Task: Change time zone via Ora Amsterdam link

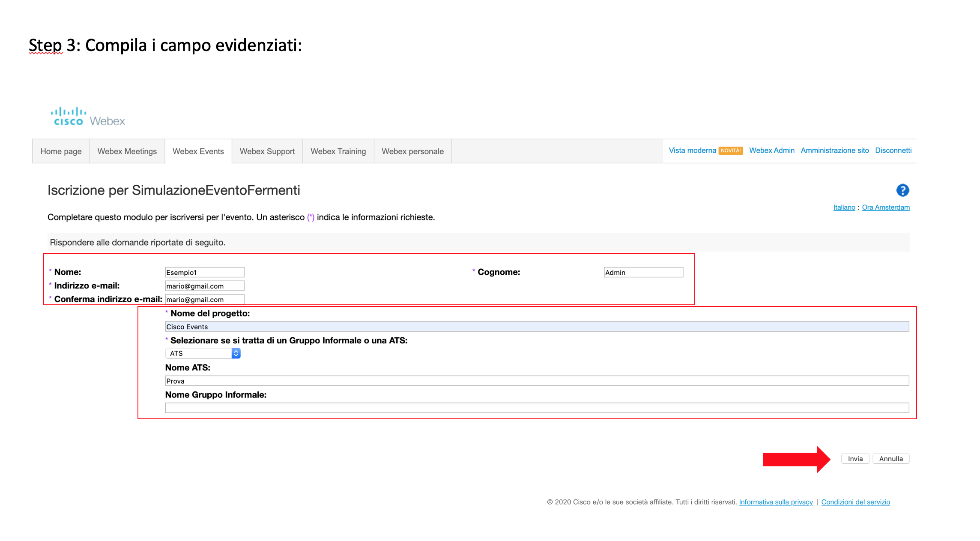Action: (x=886, y=207)
